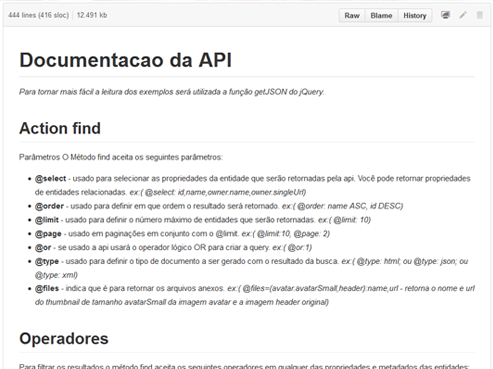Click the 'Action find' section heading
This screenshot has width=493, height=369.
(60, 128)
